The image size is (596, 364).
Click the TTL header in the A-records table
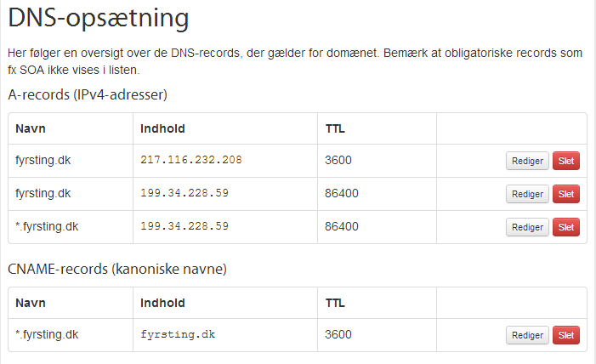[x=335, y=129]
